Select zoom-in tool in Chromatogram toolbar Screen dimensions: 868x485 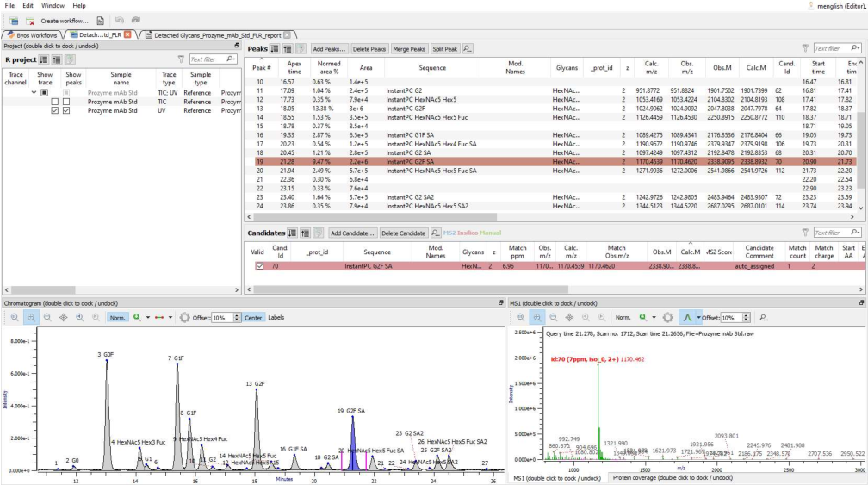tap(31, 317)
